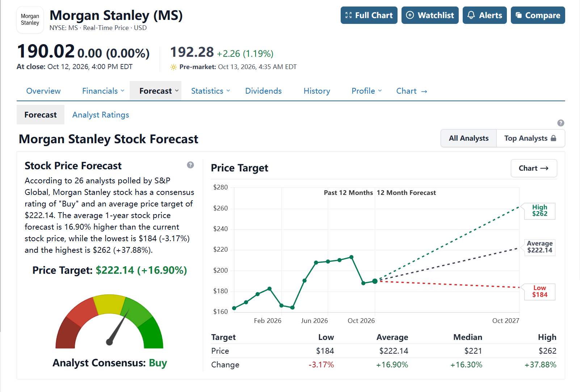This screenshot has height=392, width=580.
Task: Expand the Statistics dropdown chevron
Action: pyautogui.click(x=228, y=91)
